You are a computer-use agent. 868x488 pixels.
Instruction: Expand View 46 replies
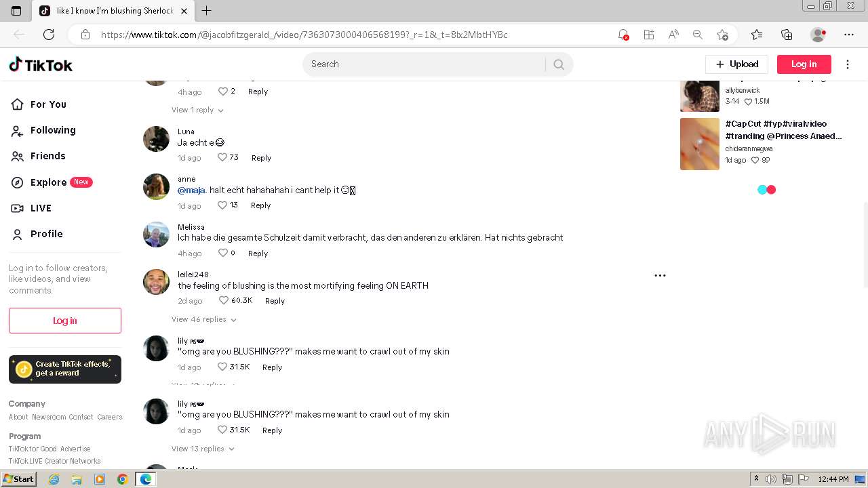(x=204, y=319)
